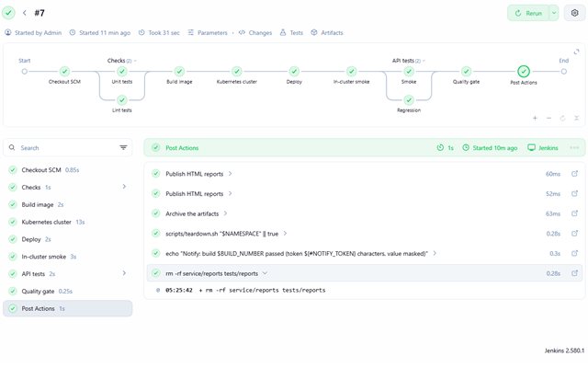Image resolution: width=588 pixels, height=368 pixels.
Task: Collapse the Checks (2) parallel group
Action: tap(122, 61)
